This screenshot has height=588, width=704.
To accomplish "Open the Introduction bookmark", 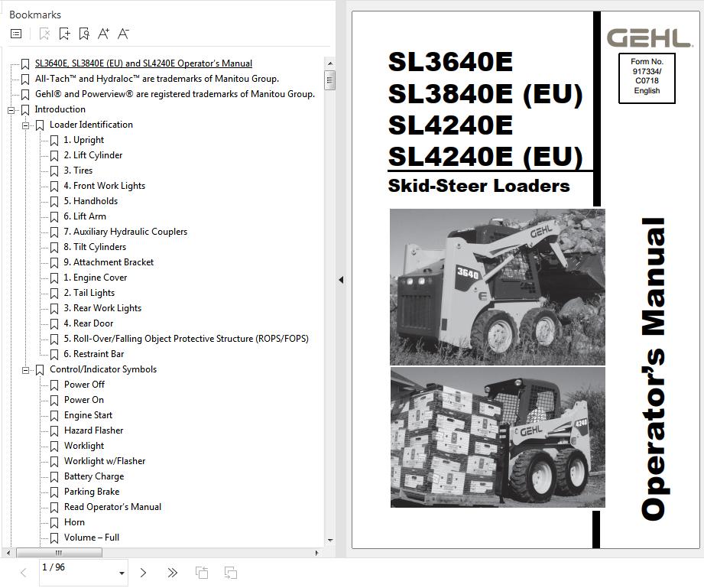I will pos(60,109).
